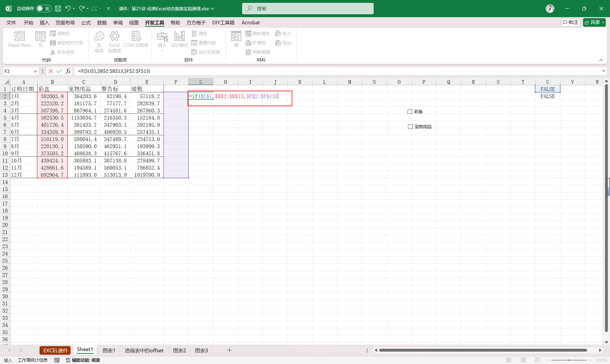Viewport: 610px width, 364px height.
Task: Toggle the 自动保存 AutoSave switch
Action: (x=43, y=9)
